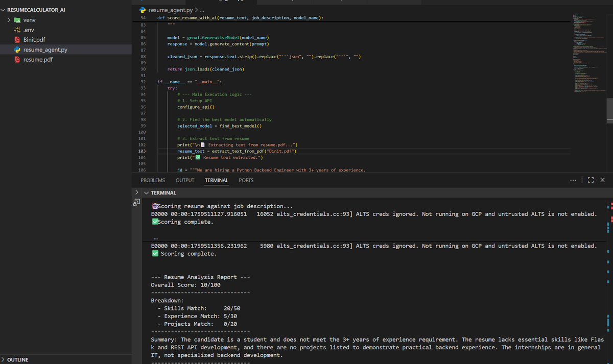Image resolution: width=613 pixels, height=364 pixels.
Task: Maximize the panel size
Action: click(x=591, y=180)
